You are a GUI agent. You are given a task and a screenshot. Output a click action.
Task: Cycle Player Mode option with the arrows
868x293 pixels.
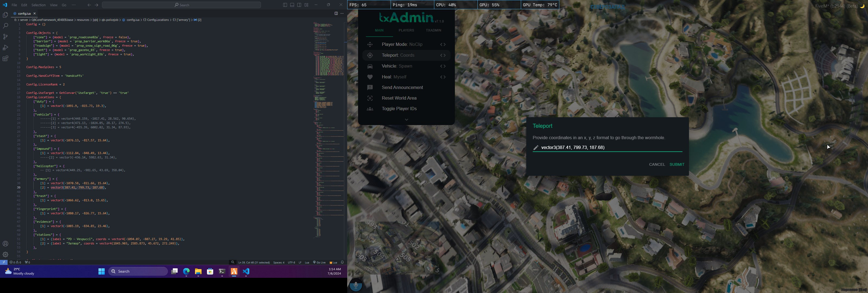[x=443, y=44]
